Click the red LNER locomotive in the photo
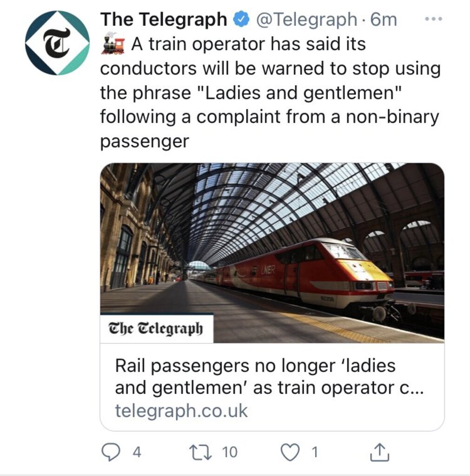470x476 pixels. [x=325, y=274]
